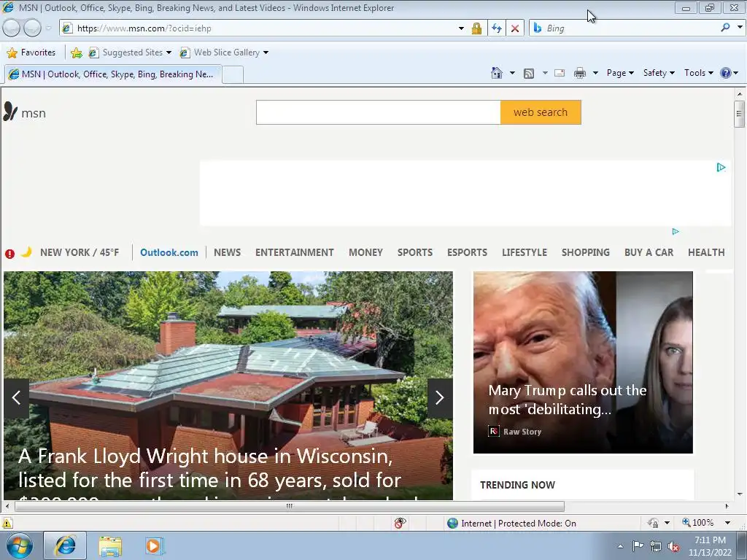
Task: Stop page loading with the red X
Action: click(515, 28)
